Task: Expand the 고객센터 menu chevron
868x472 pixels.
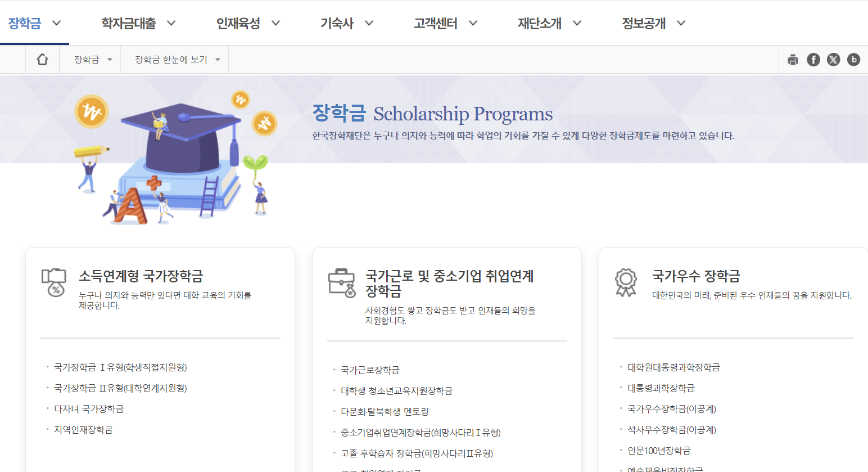Action: [x=474, y=23]
